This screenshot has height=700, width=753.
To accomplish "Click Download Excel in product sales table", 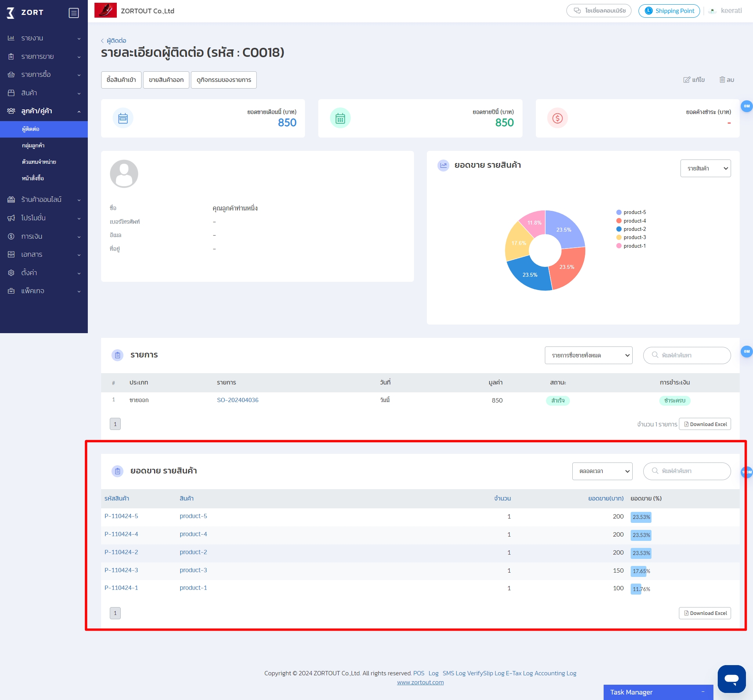I will coord(705,613).
